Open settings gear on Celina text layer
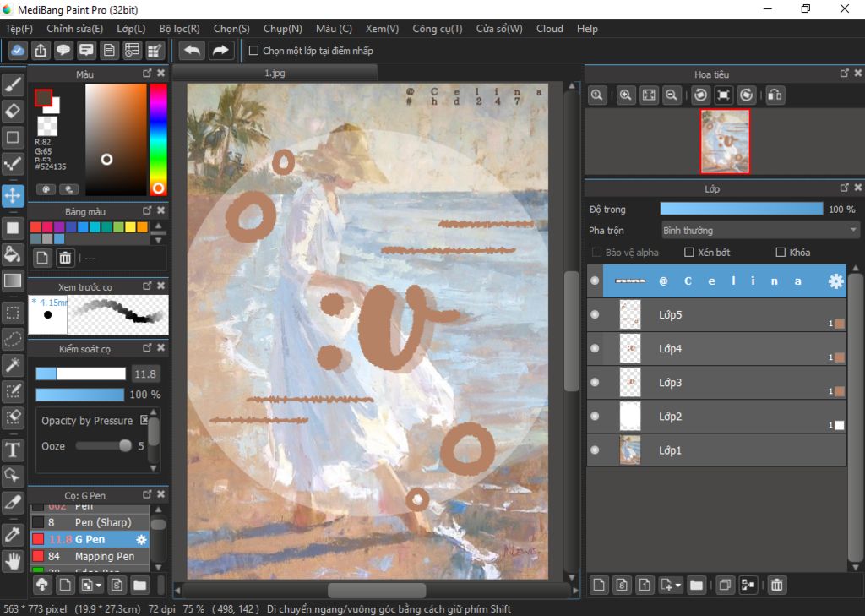This screenshot has height=616, width=865. 835,281
